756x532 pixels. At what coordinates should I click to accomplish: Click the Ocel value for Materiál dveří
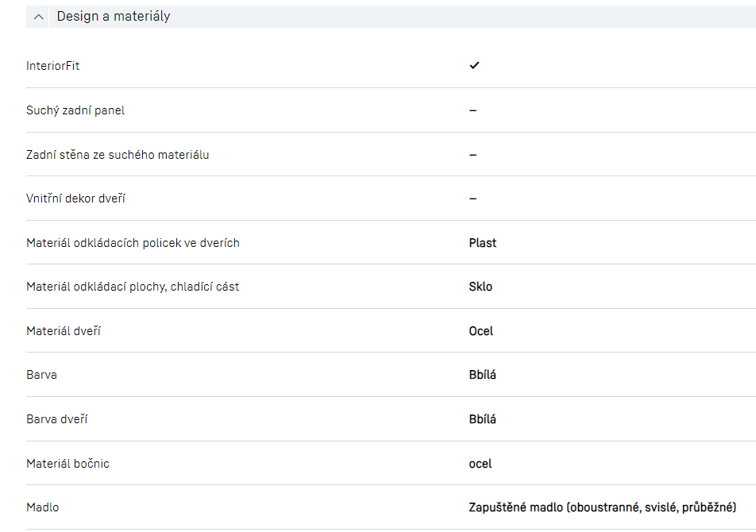pos(481,331)
